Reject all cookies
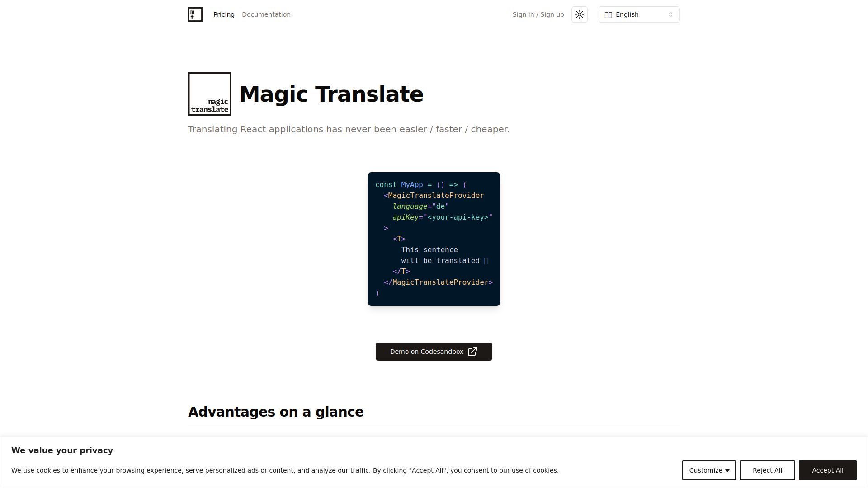 point(767,470)
